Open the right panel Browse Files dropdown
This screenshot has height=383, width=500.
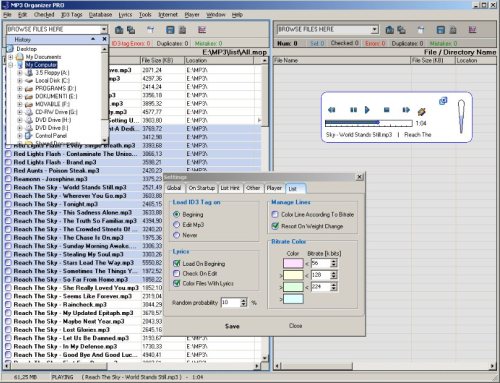[375, 30]
